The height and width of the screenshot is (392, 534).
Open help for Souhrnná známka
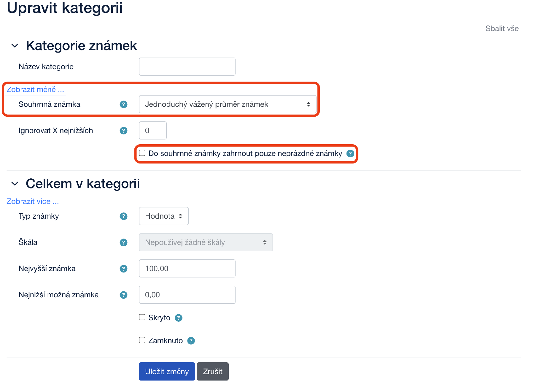point(123,104)
